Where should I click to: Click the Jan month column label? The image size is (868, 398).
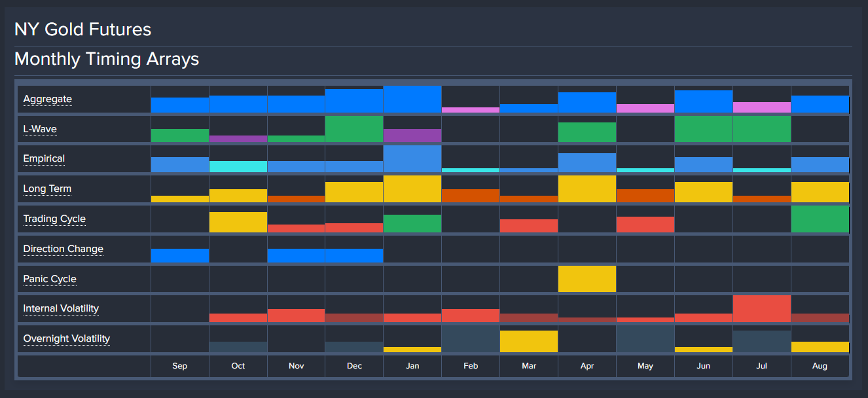[x=412, y=366]
